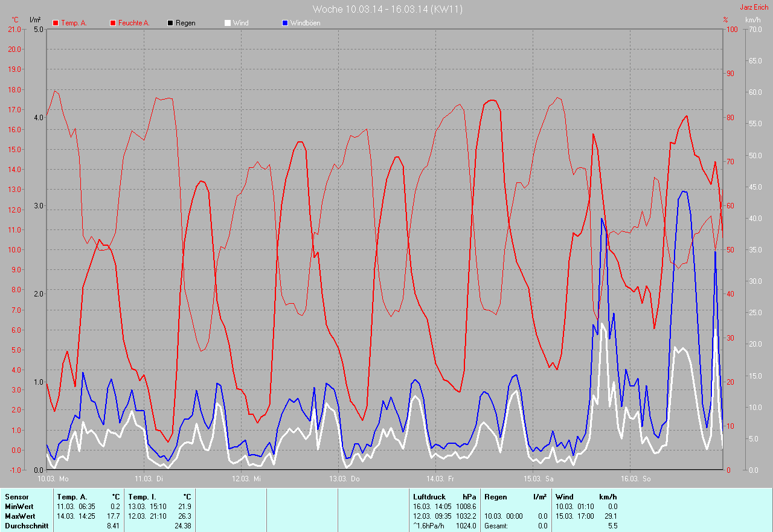Viewport: 773px width, 532px height.
Task: Click the "16.03. So" date axis label
Action: 636,479
